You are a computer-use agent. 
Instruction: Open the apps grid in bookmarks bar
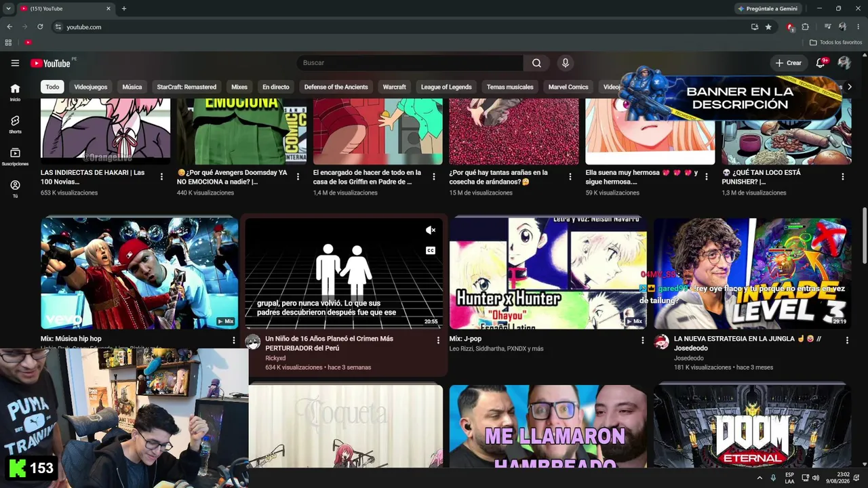click(8, 43)
